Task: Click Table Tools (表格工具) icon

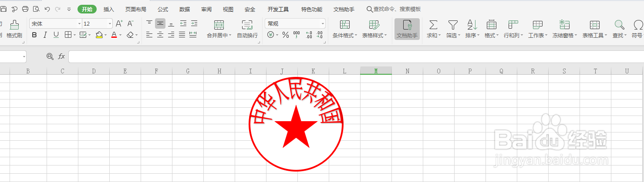Action: tap(594, 25)
